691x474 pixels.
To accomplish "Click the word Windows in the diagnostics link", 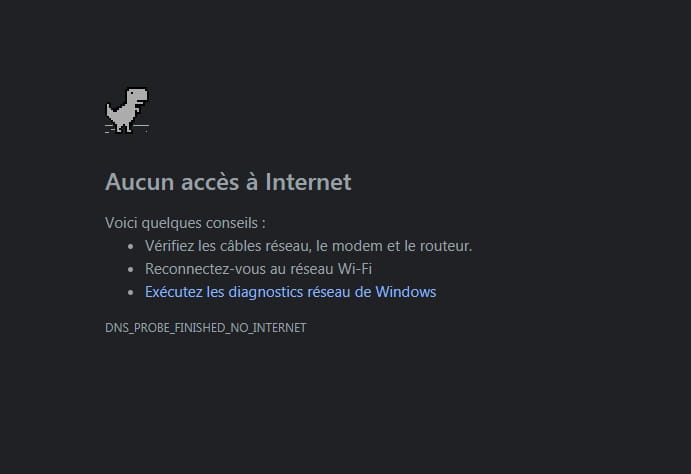I will point(405,292).
